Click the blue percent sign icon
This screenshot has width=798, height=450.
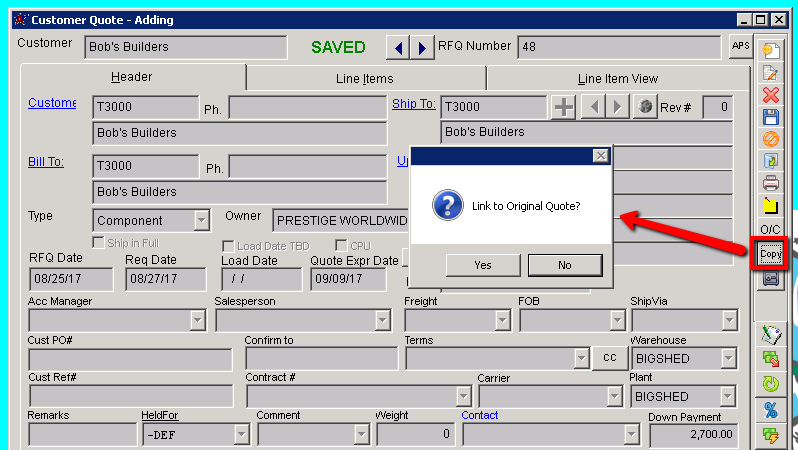tap(770, 409)
